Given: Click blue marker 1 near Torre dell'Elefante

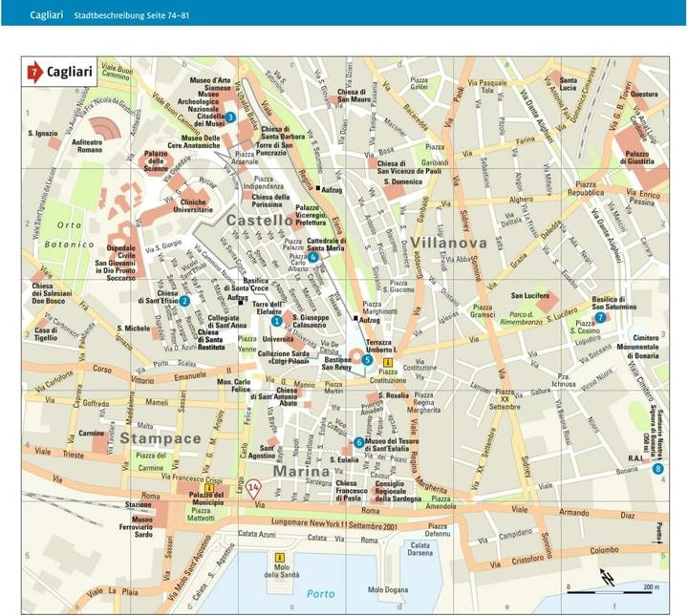Looking at the screenshot, I should [276, 322].
